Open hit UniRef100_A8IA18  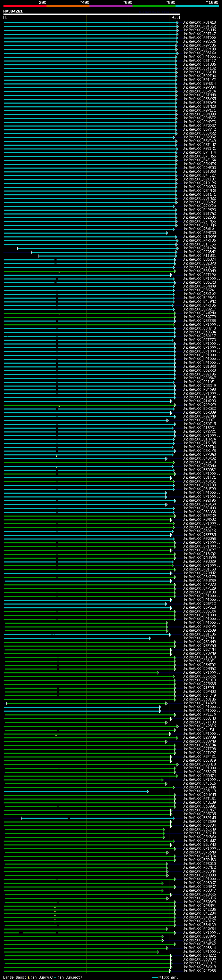tap(199, 23)
